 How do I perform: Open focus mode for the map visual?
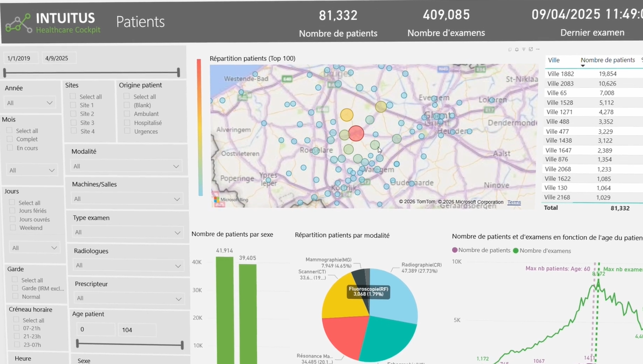coord(531,49)
